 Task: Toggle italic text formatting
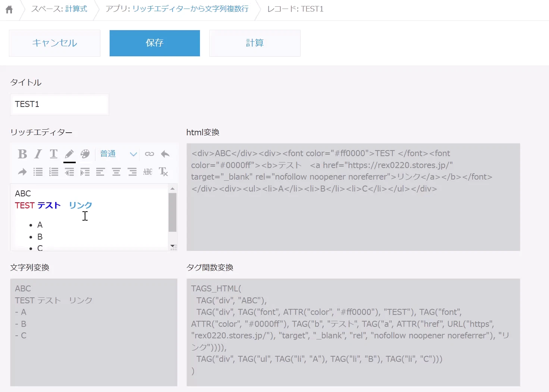point(38,154)
